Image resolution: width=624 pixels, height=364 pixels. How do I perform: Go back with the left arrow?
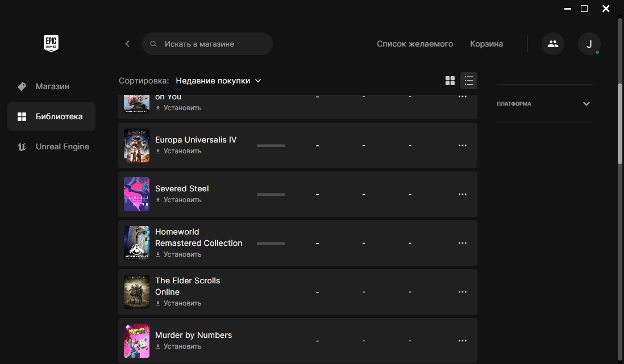(127, 44)
